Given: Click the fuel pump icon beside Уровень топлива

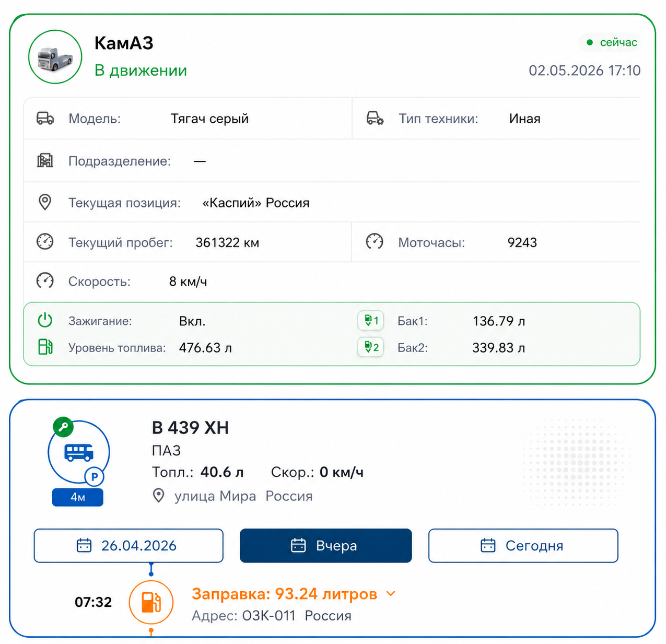Looking at the screenshot, I should [45, 347].
